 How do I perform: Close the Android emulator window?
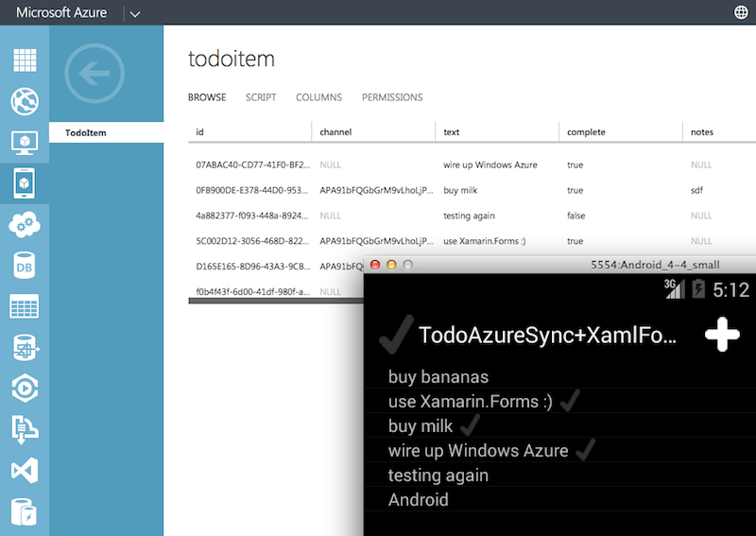tap(375, 265)
